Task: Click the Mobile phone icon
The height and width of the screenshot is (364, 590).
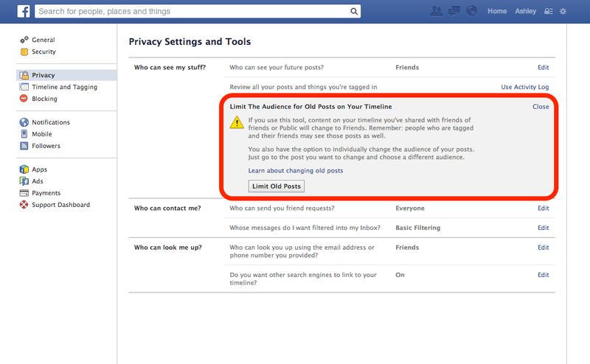Action: [x=24, y=134]
